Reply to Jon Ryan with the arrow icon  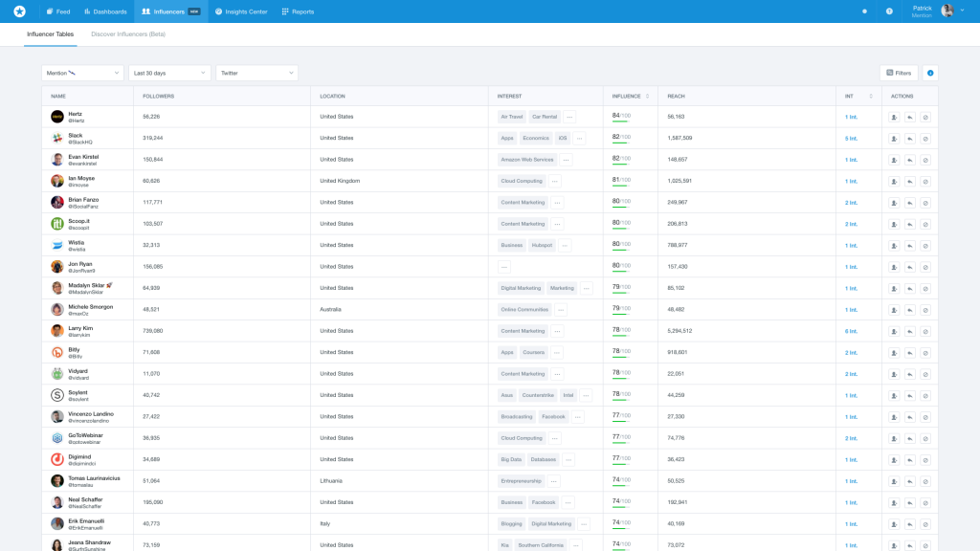click(x=910, y=267)
